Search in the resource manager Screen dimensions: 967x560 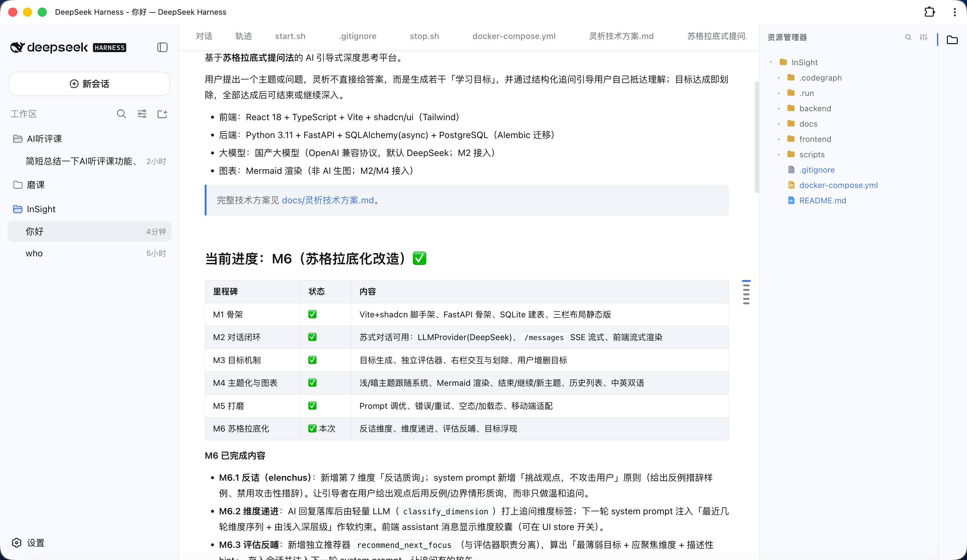pyautogui.click(x=908, y=37)
